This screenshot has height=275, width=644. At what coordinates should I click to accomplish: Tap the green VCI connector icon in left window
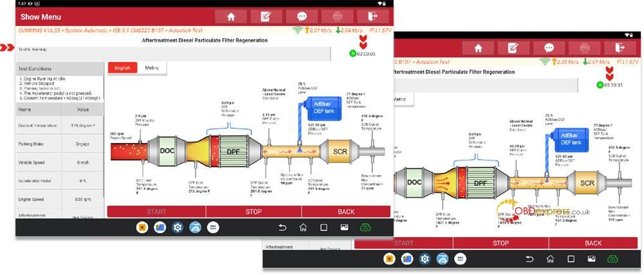pos(365,227)
